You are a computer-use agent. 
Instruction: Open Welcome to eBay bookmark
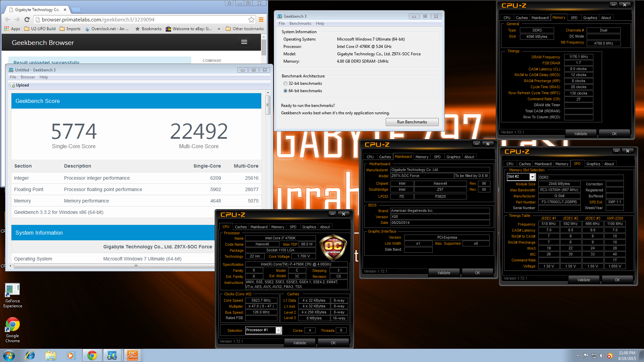[x=189, y=29]
